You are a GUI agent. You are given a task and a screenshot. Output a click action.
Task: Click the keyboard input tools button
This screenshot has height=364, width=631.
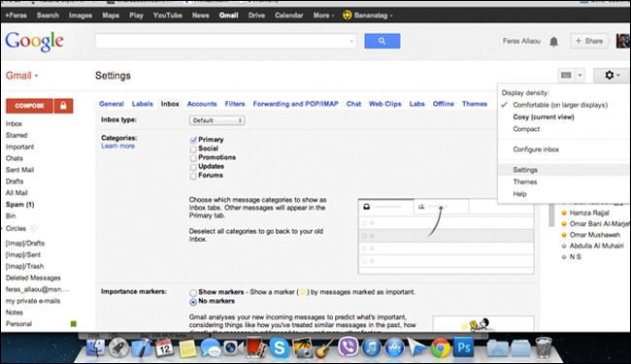[566, 75]
